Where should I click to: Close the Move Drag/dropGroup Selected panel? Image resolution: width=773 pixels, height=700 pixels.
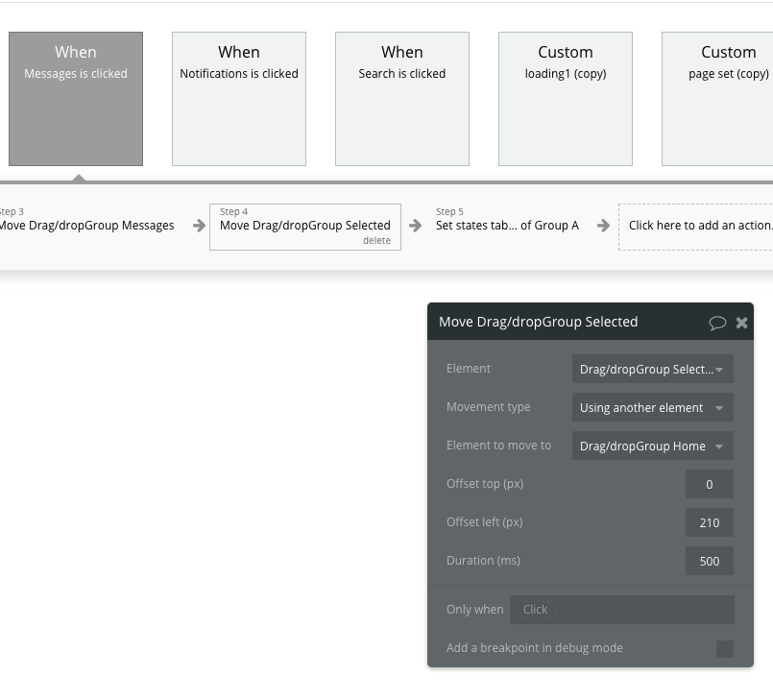[x=741, y=323]
